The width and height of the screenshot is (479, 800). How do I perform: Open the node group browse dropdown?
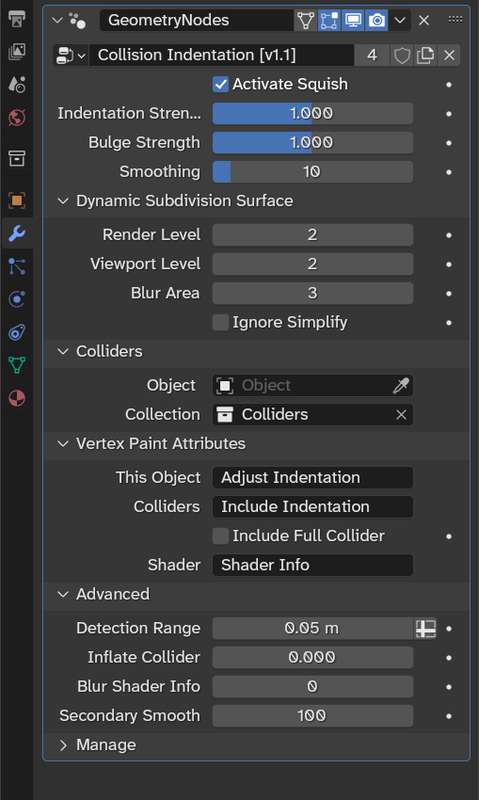coord(70,55)
